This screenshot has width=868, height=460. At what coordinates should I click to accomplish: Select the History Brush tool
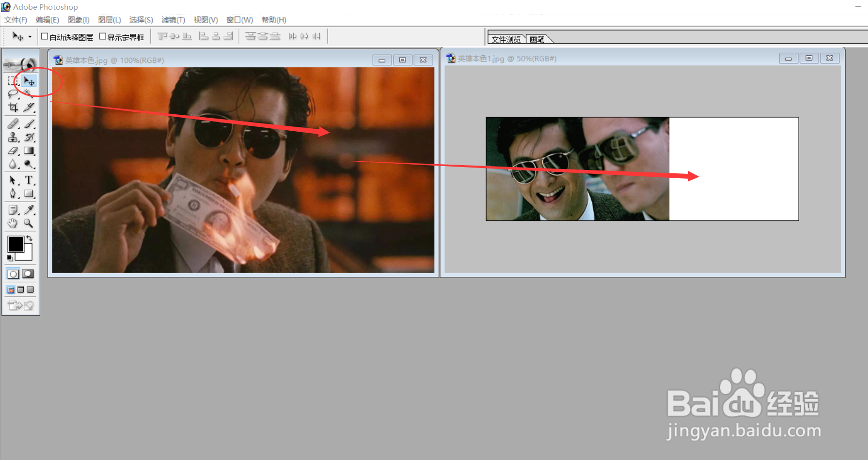(29, 137)
